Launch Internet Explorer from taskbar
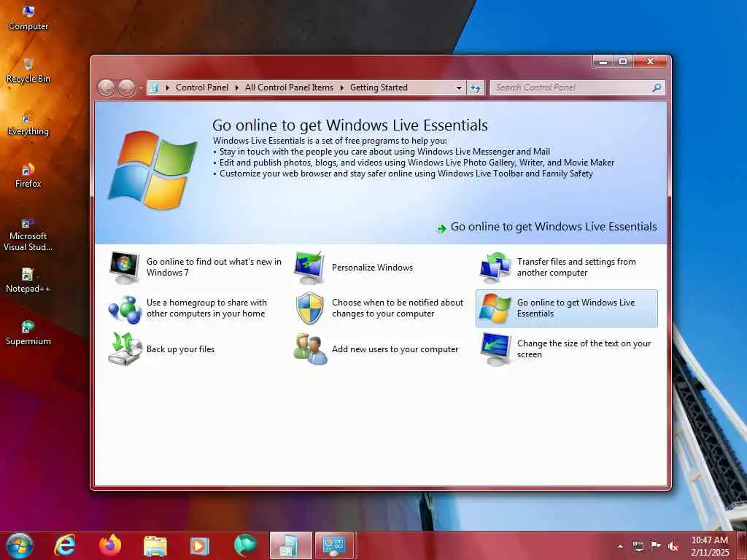Image resolution: width=747 pixels, height=560 pixels. tap(65, 545)
